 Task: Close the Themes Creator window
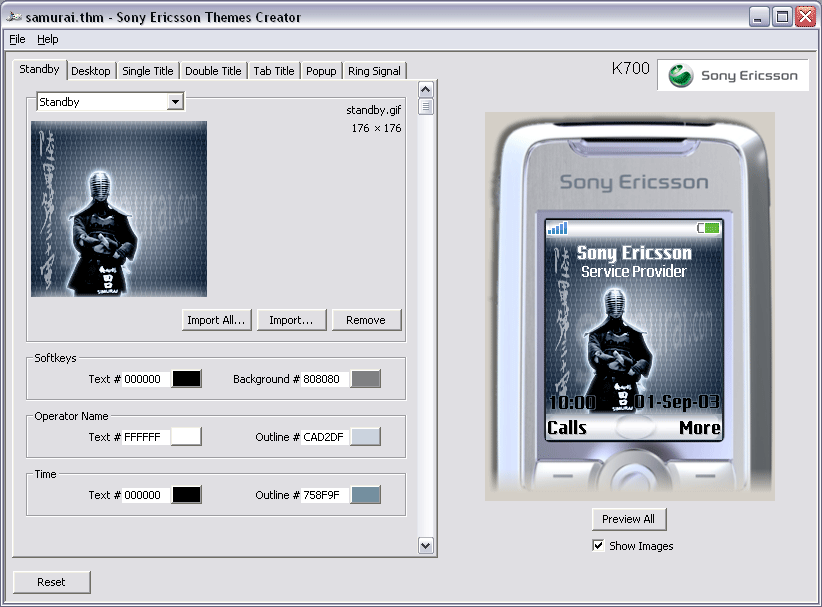click(x=805, y=17)
